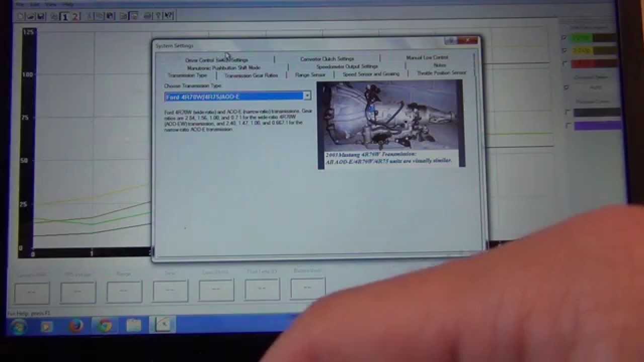The height and width of the screenshot is (362, 644).
Task: Switch to Speed Sensor and Gearing tab
Action: coord(371,74)
